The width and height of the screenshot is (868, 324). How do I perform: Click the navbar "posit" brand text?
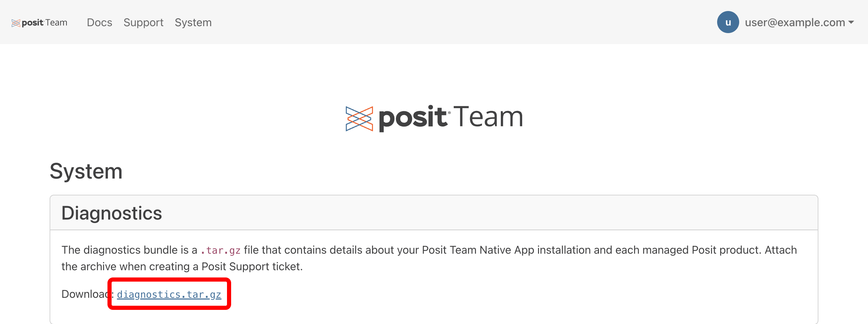pos(32,23)
